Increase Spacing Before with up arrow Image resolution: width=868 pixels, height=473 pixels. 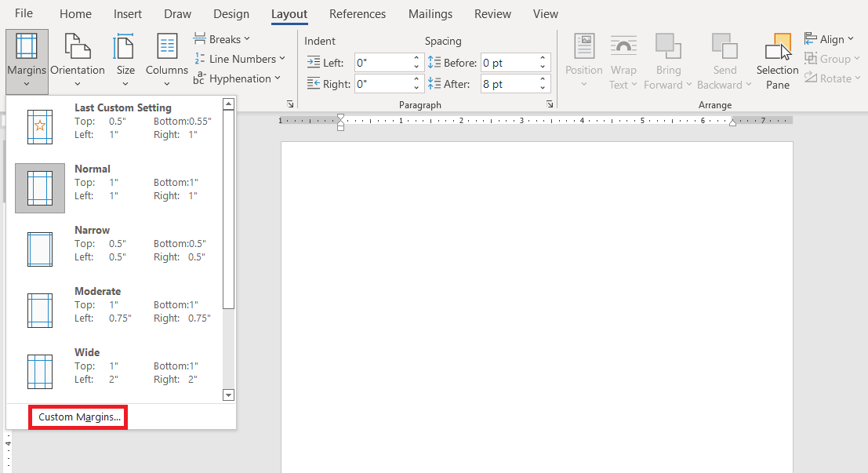point(543,57)
